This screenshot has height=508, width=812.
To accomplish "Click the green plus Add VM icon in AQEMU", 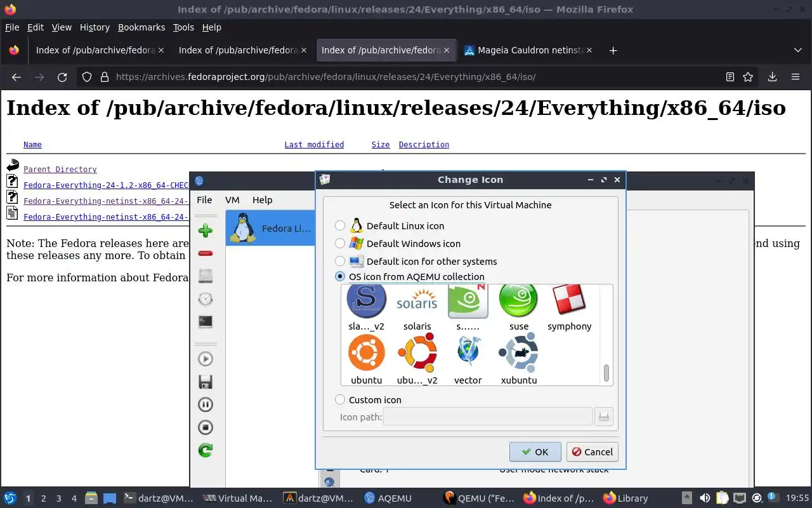I will (205, 231).
